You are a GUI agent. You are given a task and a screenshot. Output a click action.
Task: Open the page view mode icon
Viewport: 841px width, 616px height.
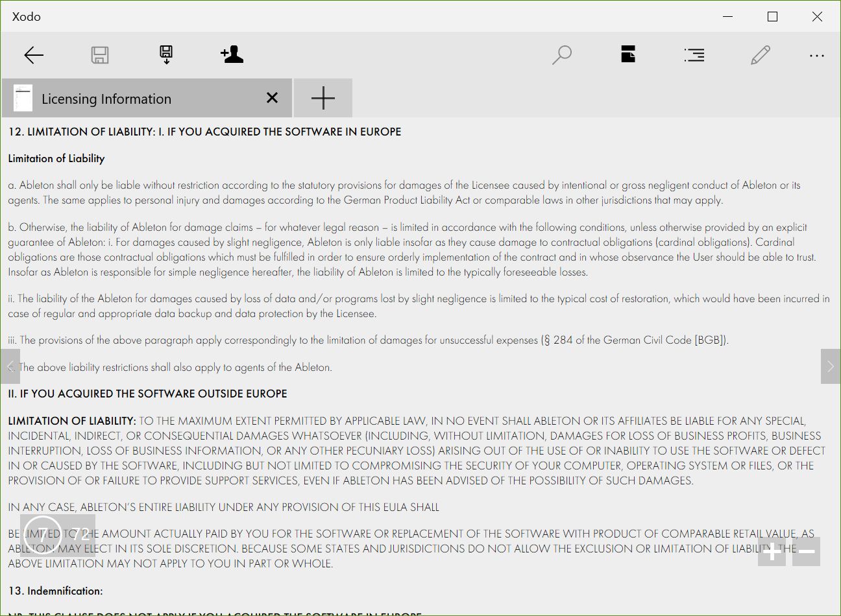coord(628,54)
